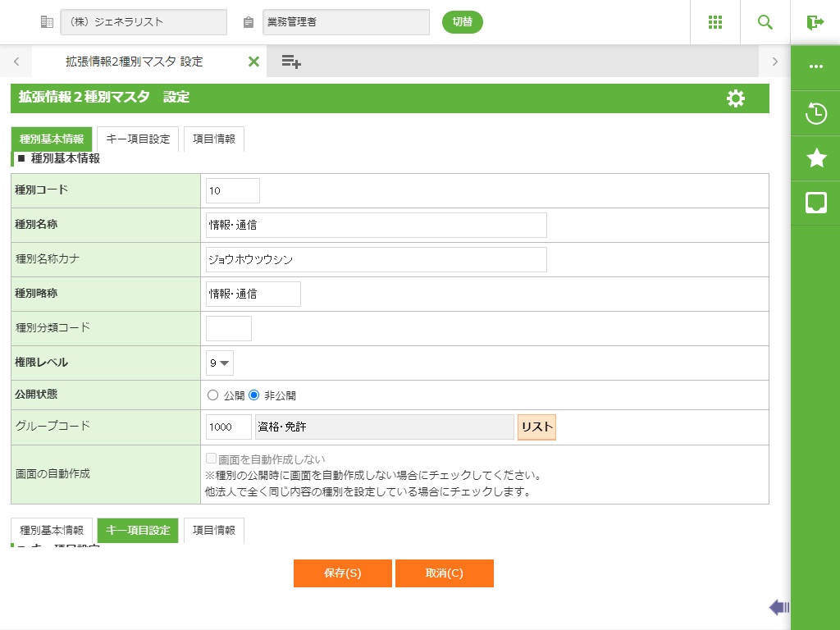840x630 pixels.
Task: Open the apps grid menu
Action: (714, 22)
